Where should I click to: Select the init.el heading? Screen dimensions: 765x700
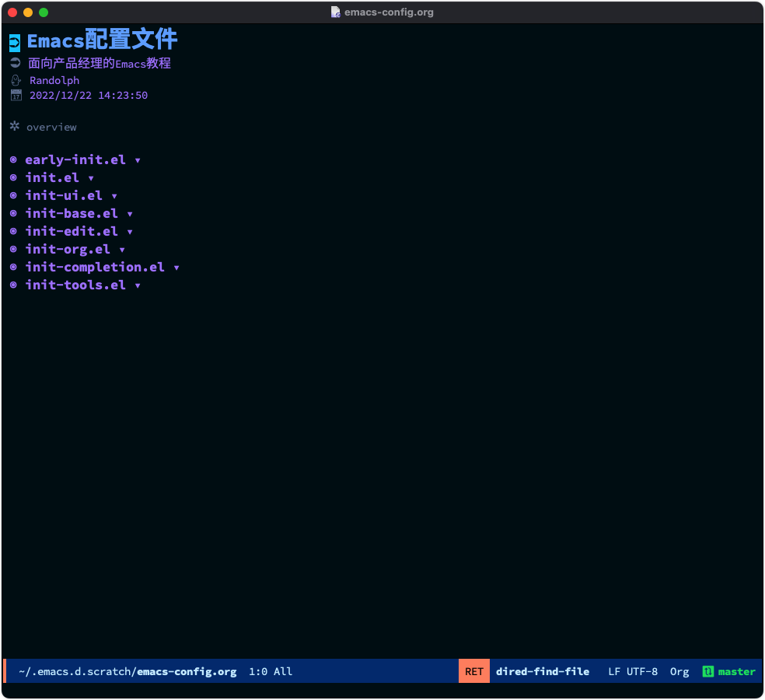click(52, 177)
